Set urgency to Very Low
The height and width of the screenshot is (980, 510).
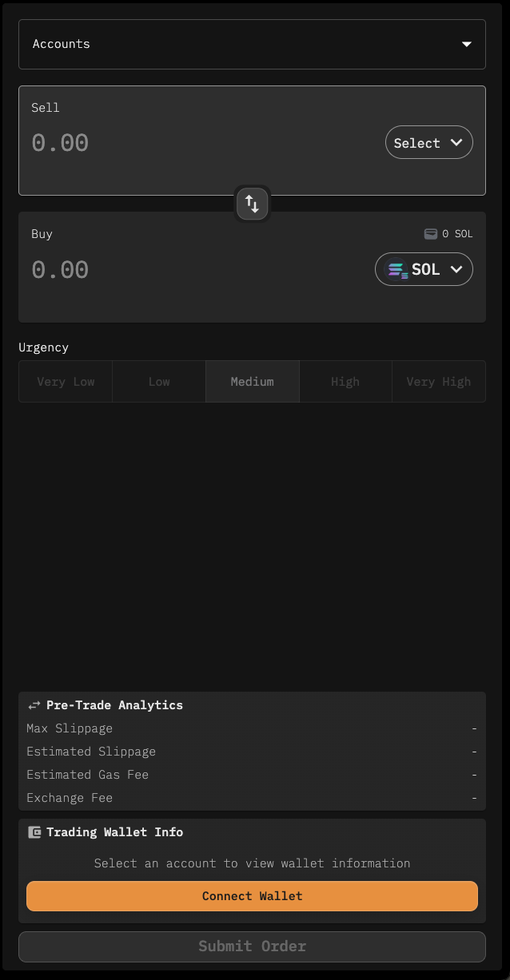66,382
